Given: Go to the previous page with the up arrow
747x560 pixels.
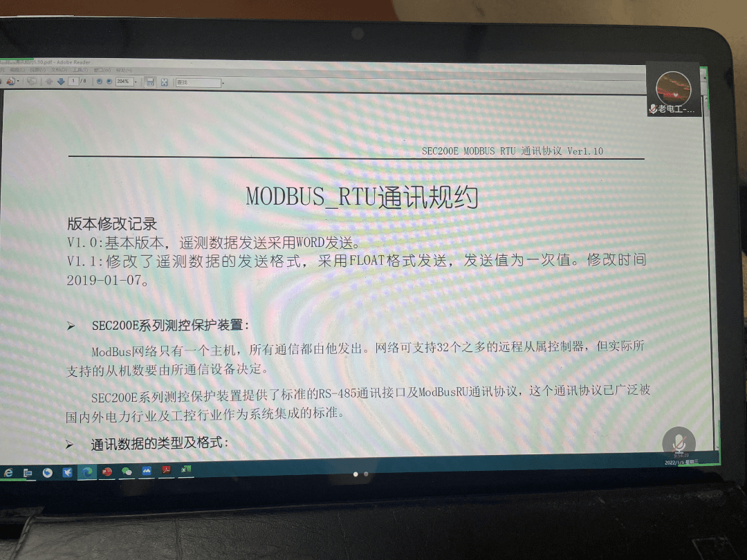Looking at the screenshot, I should (x=49, y=82).
